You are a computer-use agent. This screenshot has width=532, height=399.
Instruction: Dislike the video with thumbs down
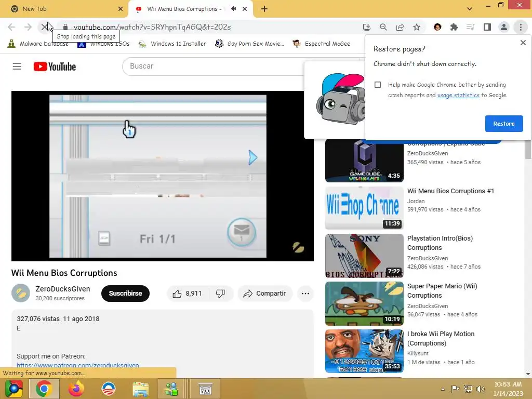(220, 294)
